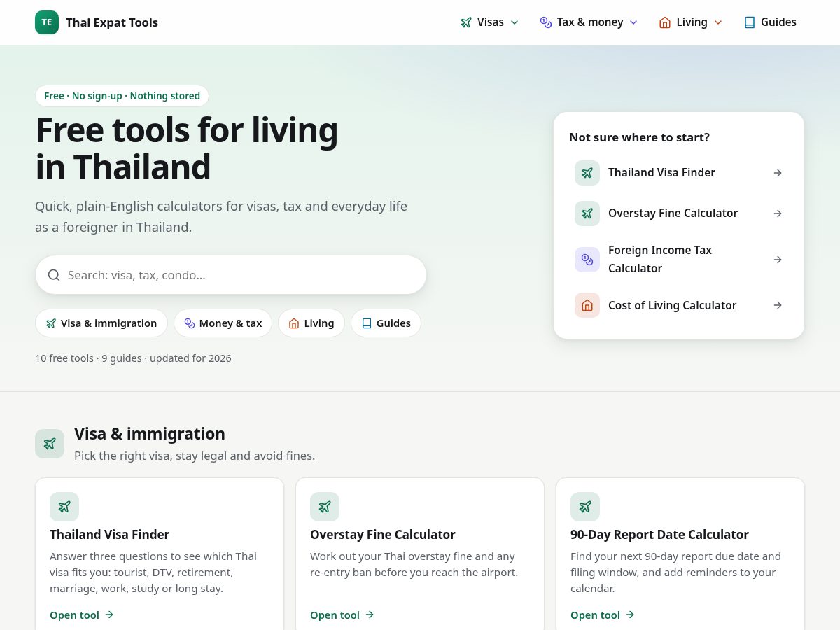This screenshot has width=840, height=630.
Task: Click plane icon on Overstay Fine Calculator card
Action: [x=325, y=507]
